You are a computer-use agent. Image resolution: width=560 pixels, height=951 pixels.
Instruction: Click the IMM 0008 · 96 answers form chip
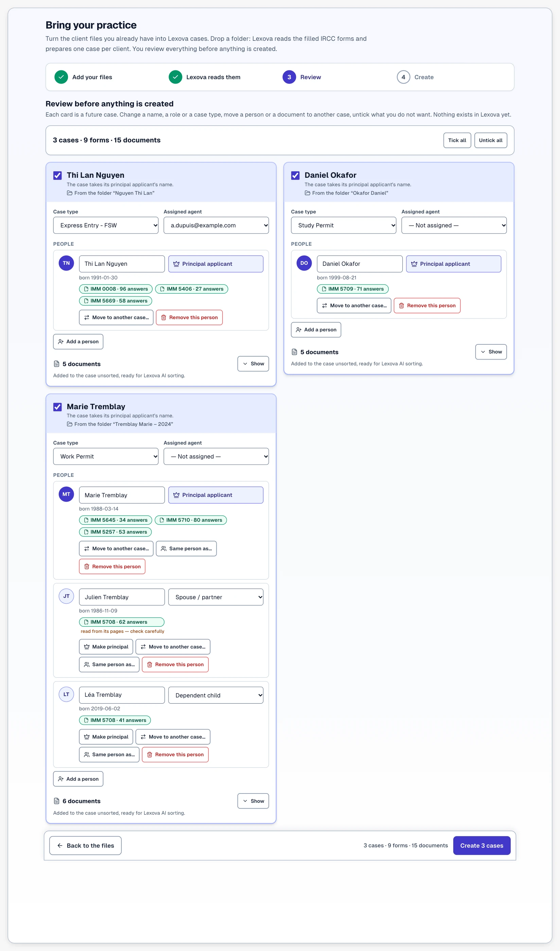[116, 289]
